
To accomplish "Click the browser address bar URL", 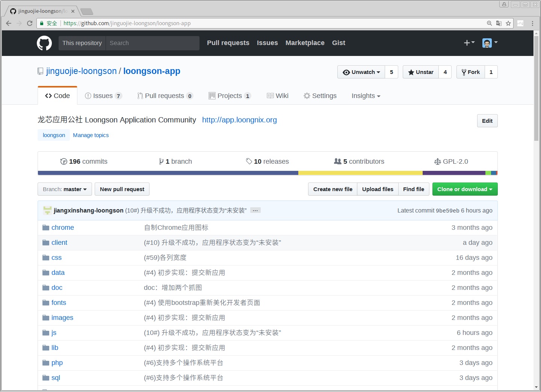I will coord(127,23).
